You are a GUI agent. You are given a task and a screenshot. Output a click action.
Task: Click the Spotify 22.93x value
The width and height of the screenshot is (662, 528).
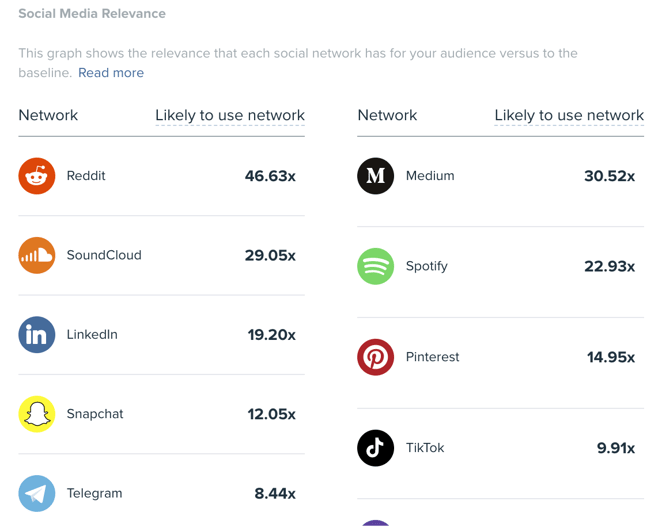pos(610,266)
